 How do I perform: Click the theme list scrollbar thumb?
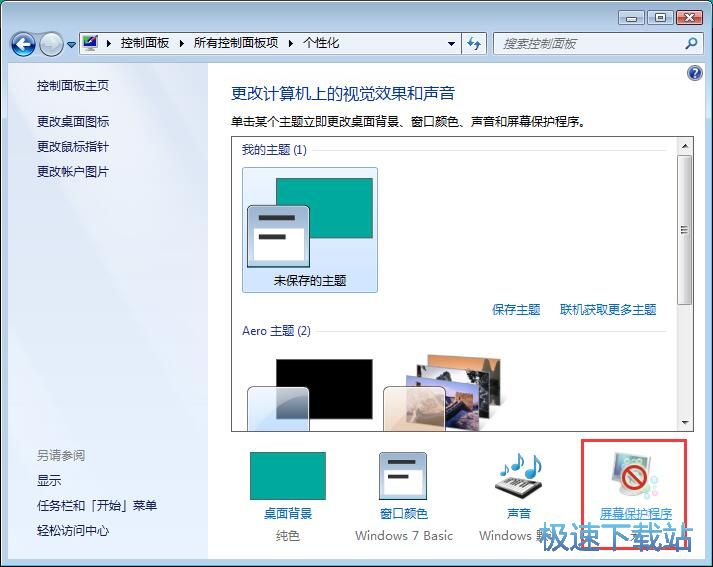tap(684, 230)
